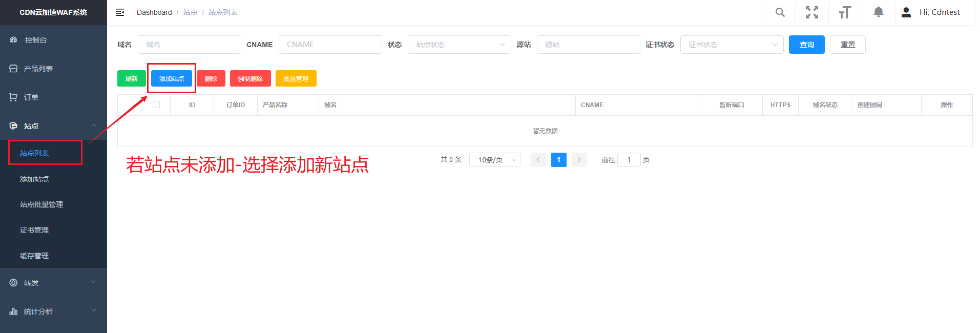This screenshot has width=980, height=333.
Task: Open the font size adjustment icon
Action: click(x=845, y=12)
